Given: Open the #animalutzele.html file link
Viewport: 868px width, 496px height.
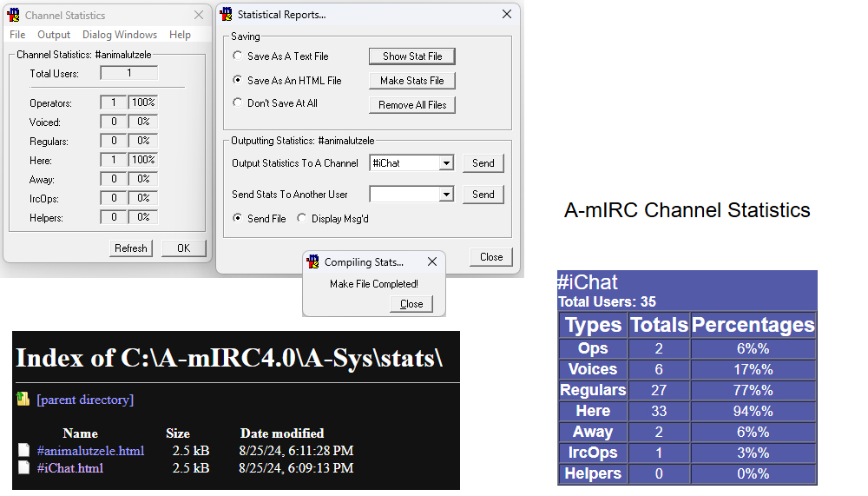Looking at the screenshot, I should pyautogui.click(x=91, y=451).
